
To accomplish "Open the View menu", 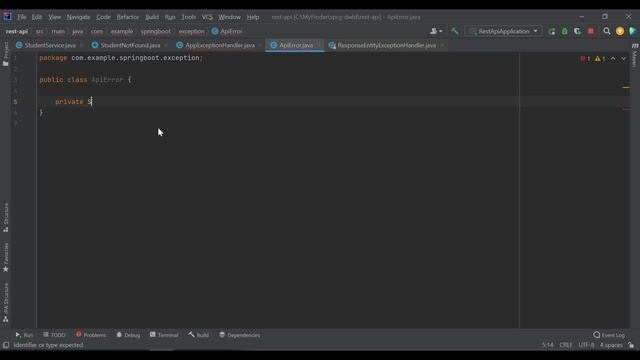I will point(54,17).
